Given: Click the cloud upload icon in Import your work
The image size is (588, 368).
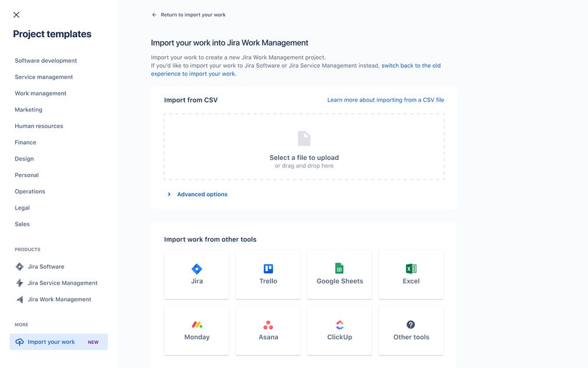Looking at the screenshot, I should (19, 341).
